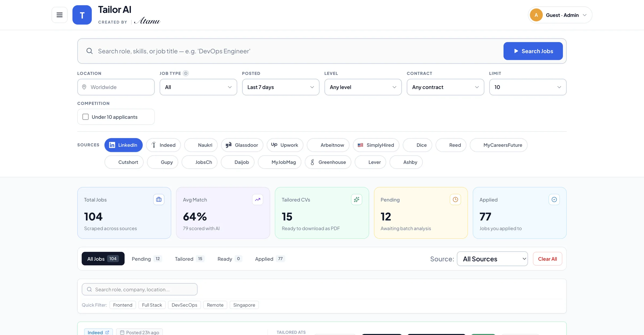Screen dimensions: 644x335
Task: Switch to the Applied tab
Action: [x=270, y=259]
